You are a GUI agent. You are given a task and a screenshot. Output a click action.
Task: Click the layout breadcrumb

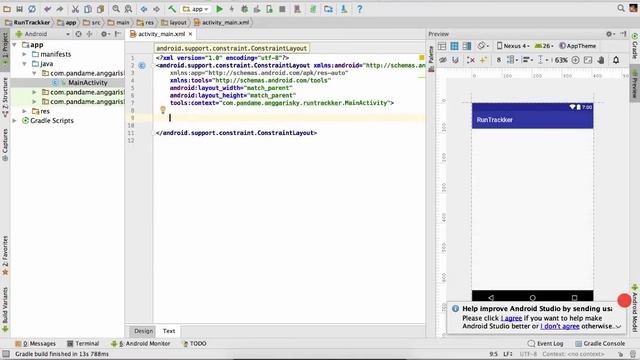click(174, 22)
